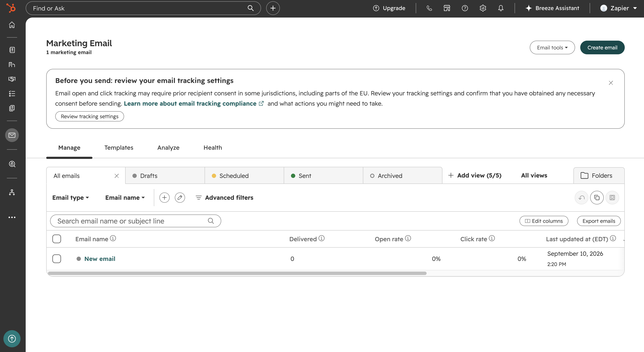Open the contacts book sidebar icon

point(12,50)
